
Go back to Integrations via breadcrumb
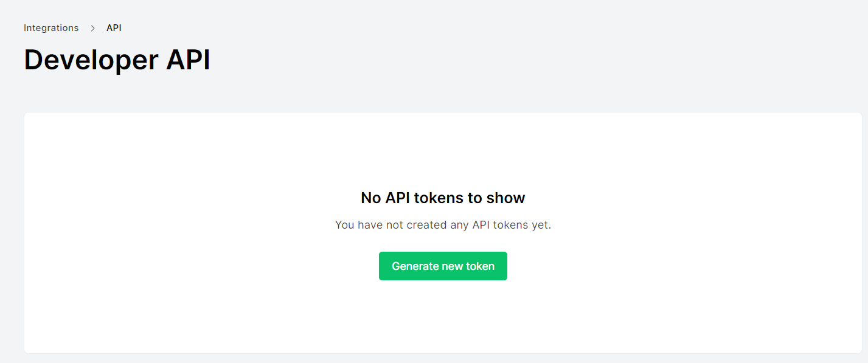[x=51, y=28]
